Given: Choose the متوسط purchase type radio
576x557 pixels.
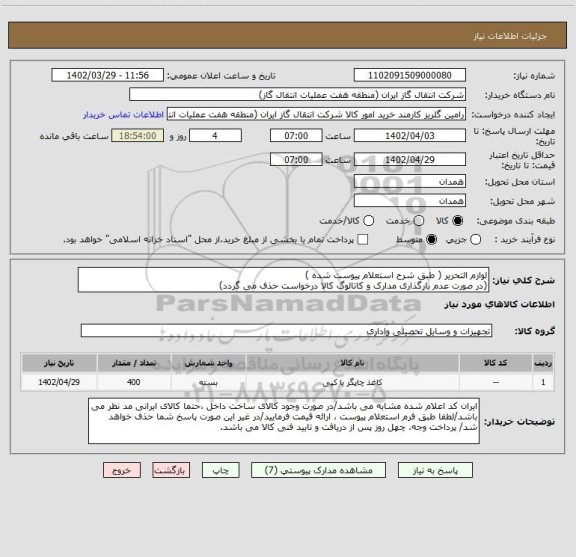Looking at the screenshot, I should (x=431, y=240).
